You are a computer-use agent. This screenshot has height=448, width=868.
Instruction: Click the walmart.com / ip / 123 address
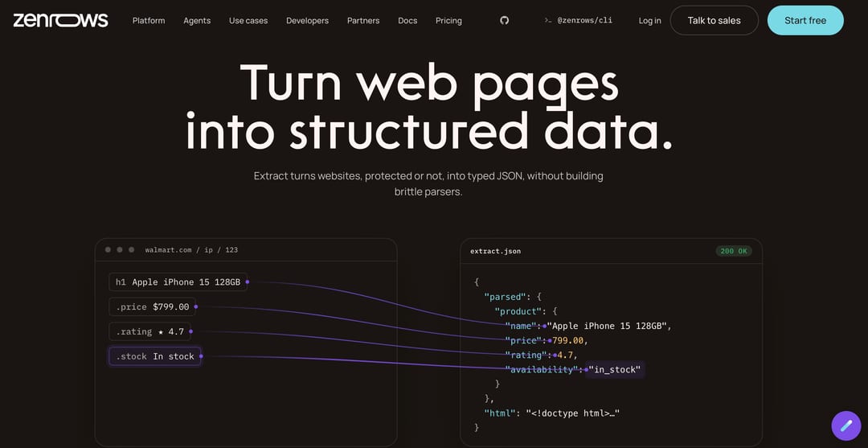pos(191,250)
